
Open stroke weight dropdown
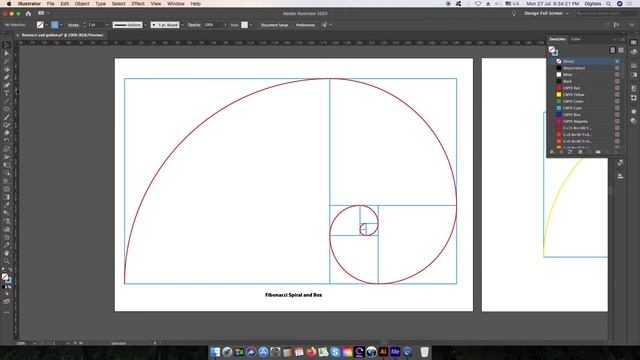tap(107, 25)
